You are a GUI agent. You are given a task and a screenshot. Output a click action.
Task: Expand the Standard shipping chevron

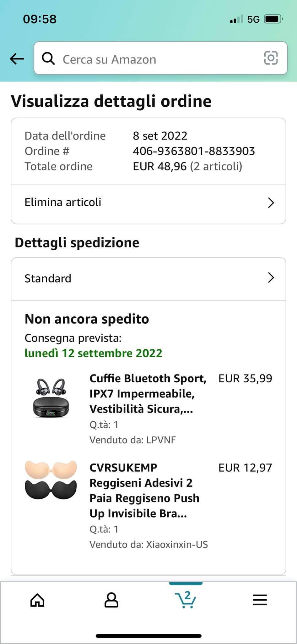271,278
